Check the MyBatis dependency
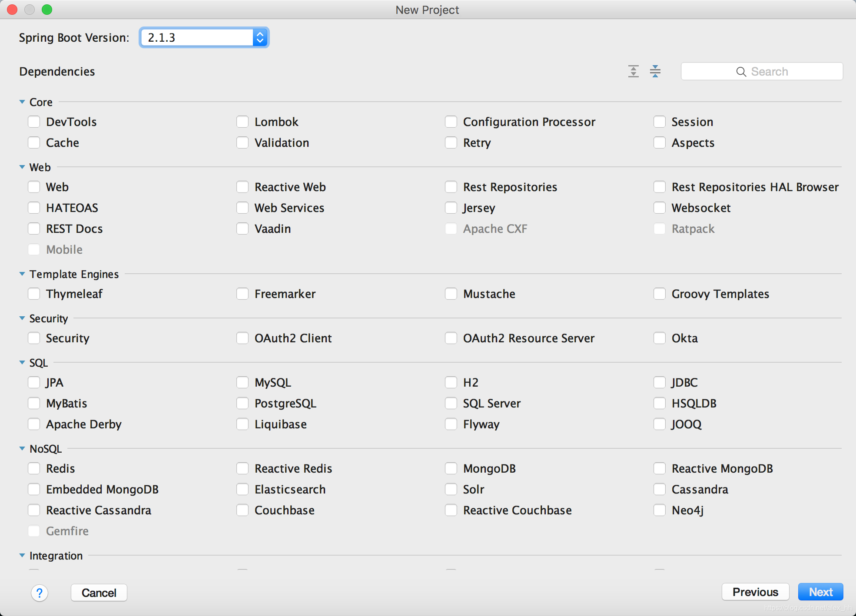Viewport: 856px width, 616px height. click(34, 403)
